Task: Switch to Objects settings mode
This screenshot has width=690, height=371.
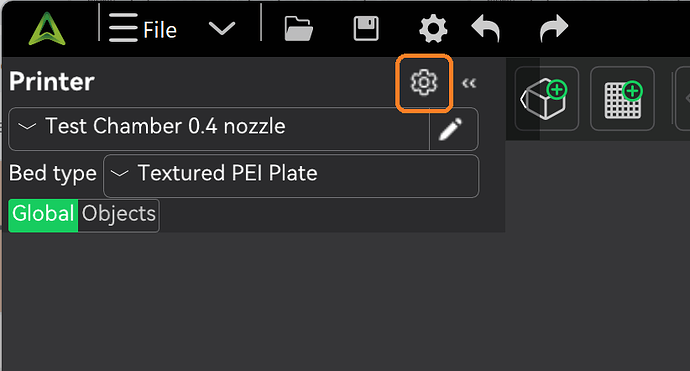Action: (x=118, y=216)
